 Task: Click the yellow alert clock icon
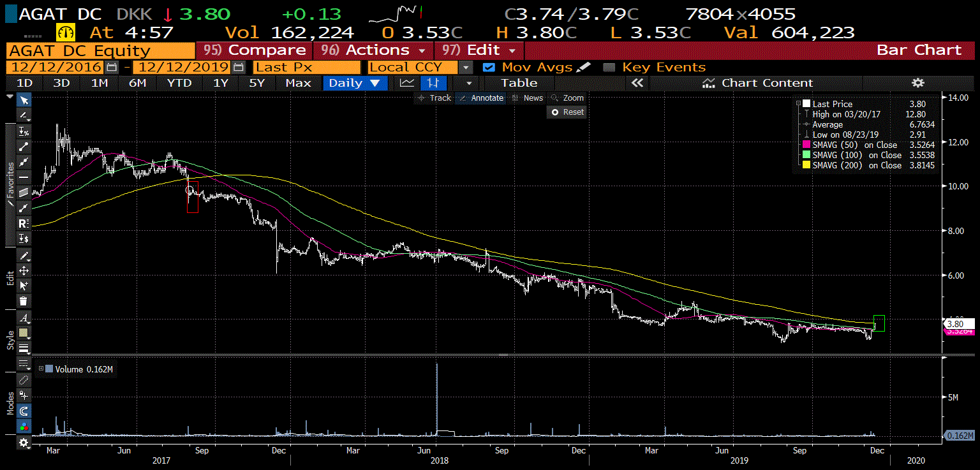point(66,33)
